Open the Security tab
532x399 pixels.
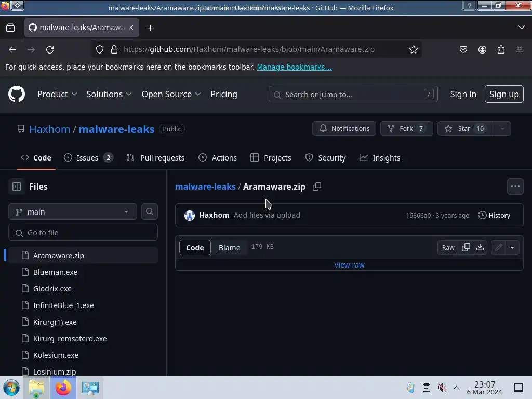click(325, 158)
